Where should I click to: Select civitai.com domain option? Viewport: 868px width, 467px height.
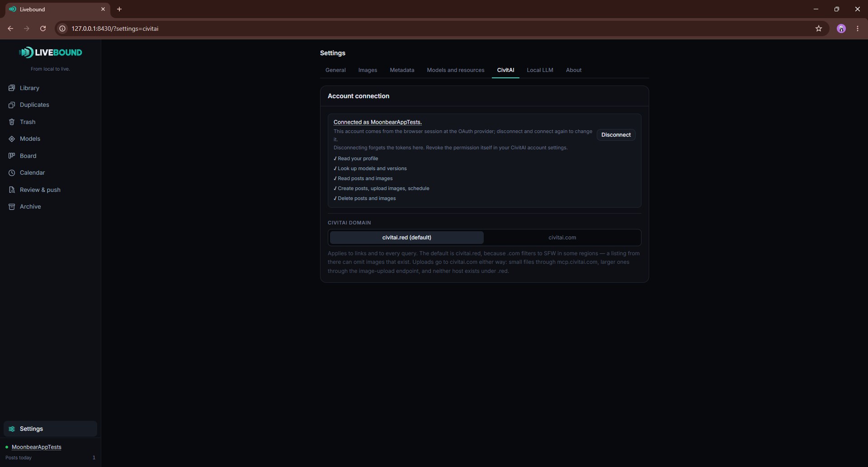562,238
